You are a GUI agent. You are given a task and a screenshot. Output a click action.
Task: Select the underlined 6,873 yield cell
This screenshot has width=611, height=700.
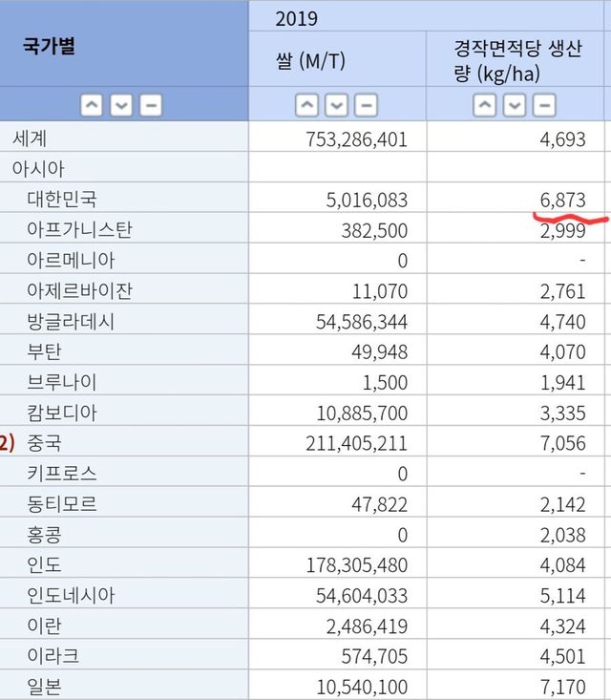[x=561, y=200]
